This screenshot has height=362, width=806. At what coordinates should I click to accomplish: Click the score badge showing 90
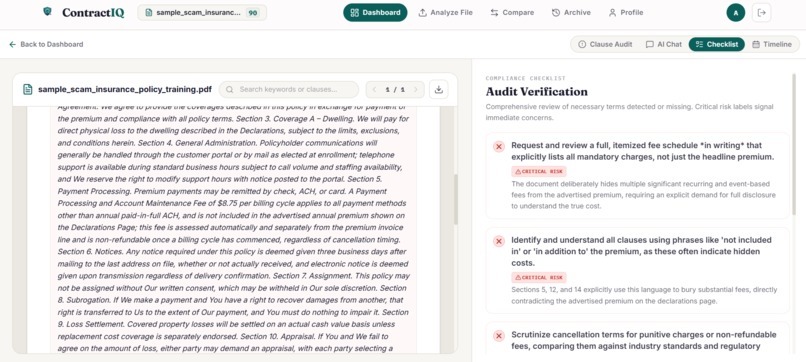click(x=252, y=12)
